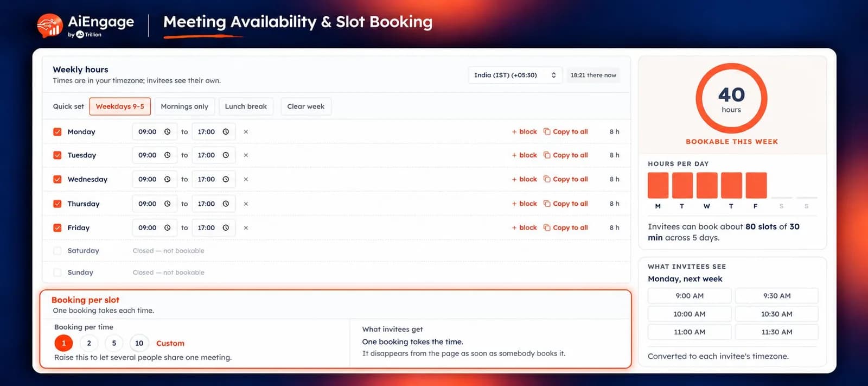
Task: Click the 40 hours bookable progress ring
Action: click(731, 98)
